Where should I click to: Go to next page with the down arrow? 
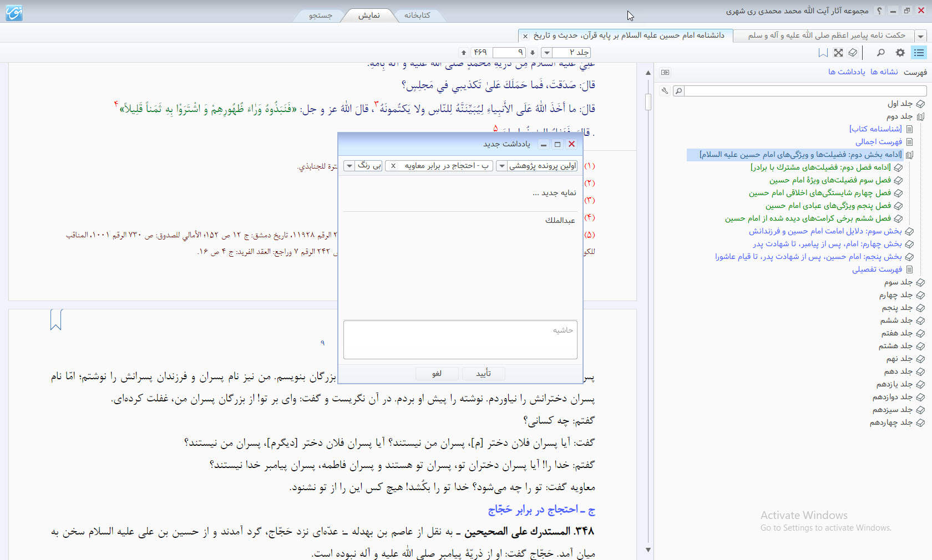[533, 53]
